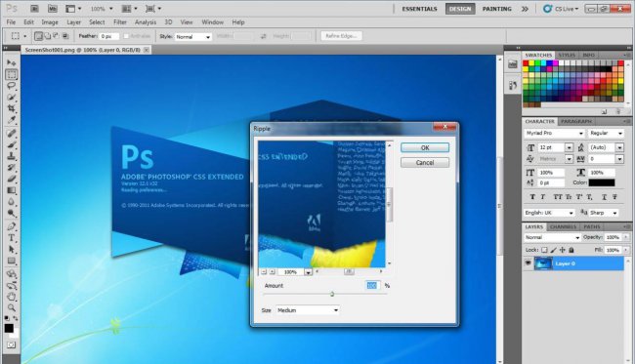Select the 3D Object Rotate tool

pyautogui.click(x=12, y=274)
